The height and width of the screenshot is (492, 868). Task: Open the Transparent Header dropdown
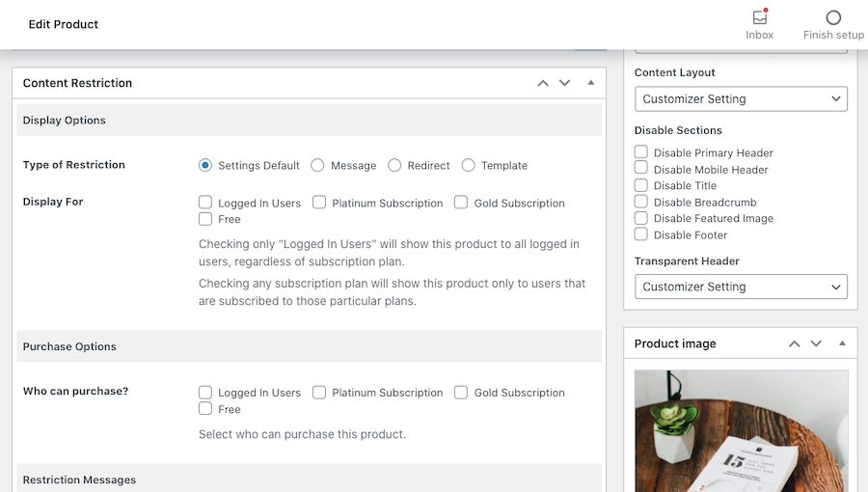741,287
